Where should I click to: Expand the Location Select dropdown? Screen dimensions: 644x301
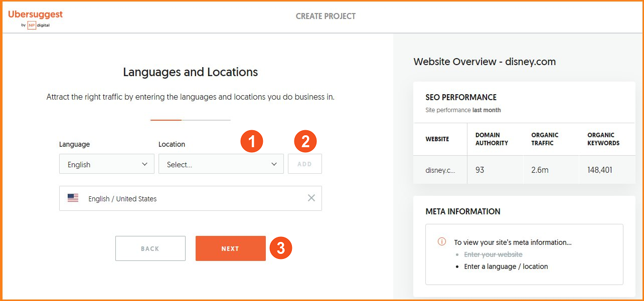pyautogui.click(x=221, y=164)
